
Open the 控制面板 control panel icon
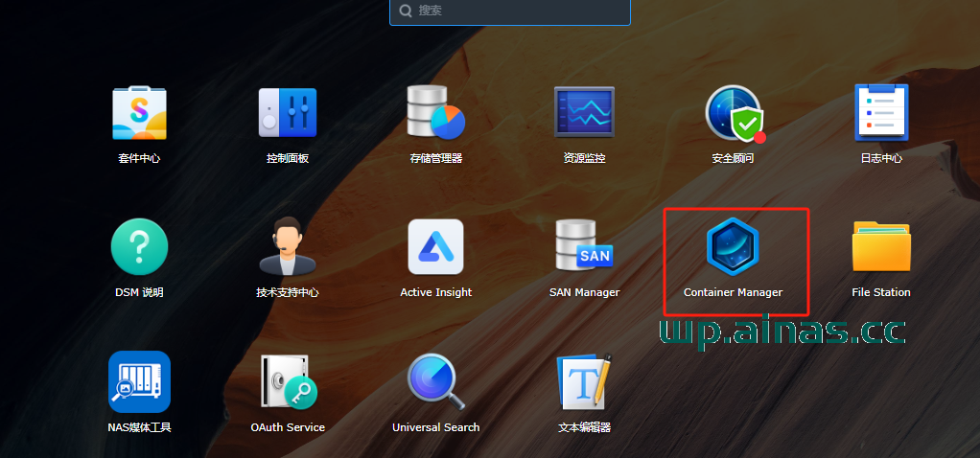[x=288, y=112]
